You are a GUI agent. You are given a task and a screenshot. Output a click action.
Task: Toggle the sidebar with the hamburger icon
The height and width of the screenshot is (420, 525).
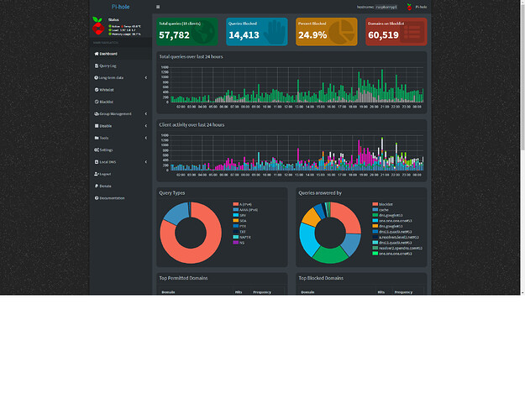tap(158, 7)
